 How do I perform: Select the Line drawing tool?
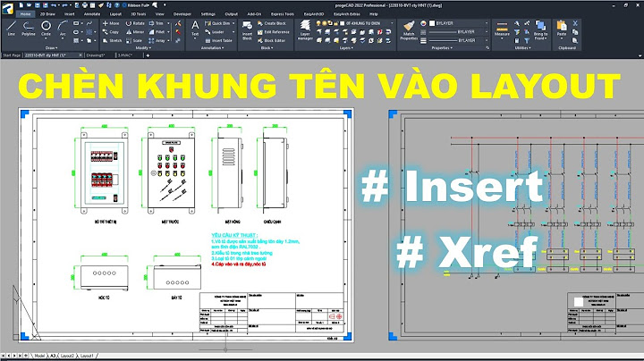tap(11, 29)
